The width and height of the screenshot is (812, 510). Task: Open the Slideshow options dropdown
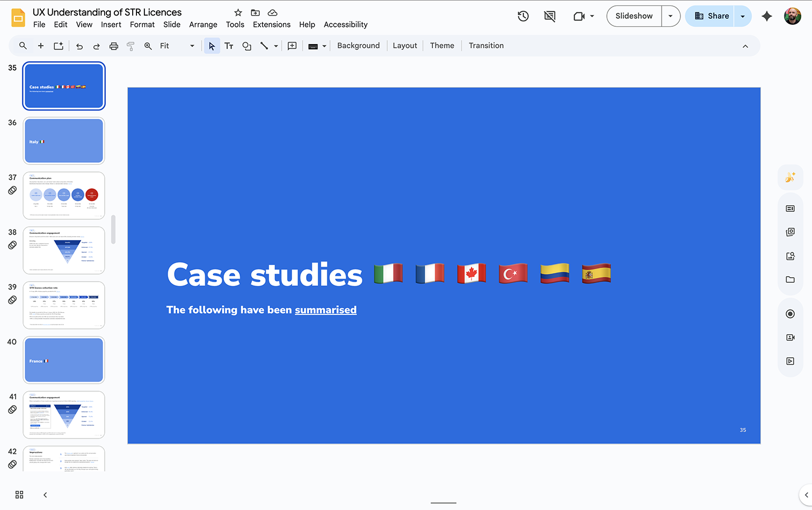(x=670, y=16)
